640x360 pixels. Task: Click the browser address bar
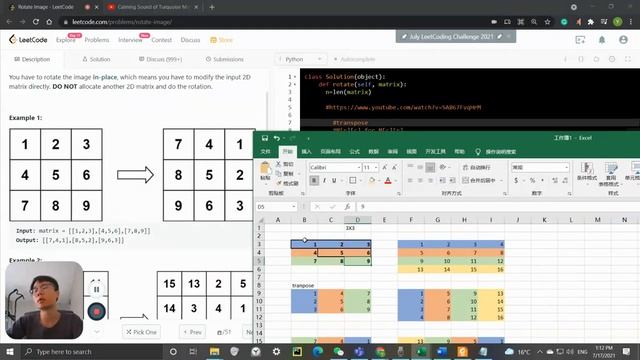point(273,22)
